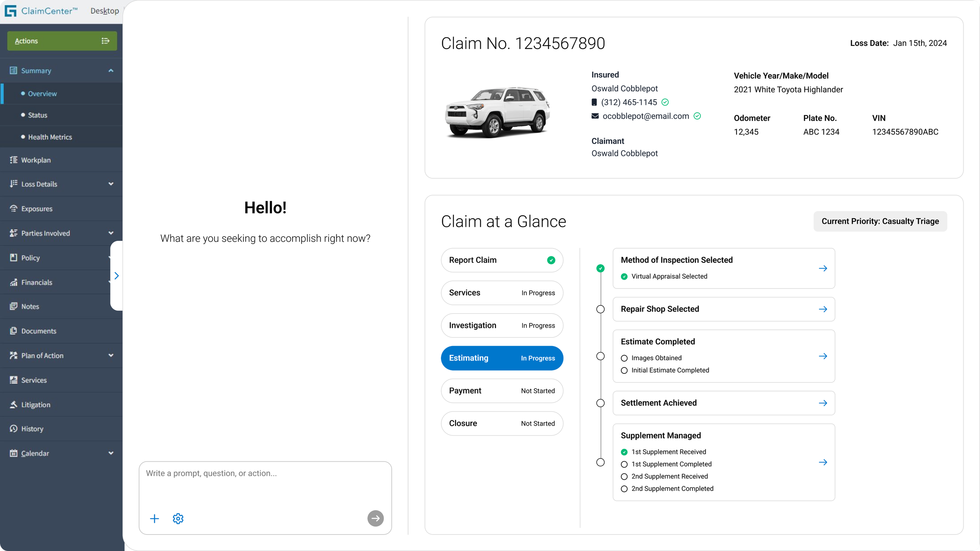The width and height of the screenshot is (980, 551).
Task: Click the insured phone number
Action: pos(629,102)
